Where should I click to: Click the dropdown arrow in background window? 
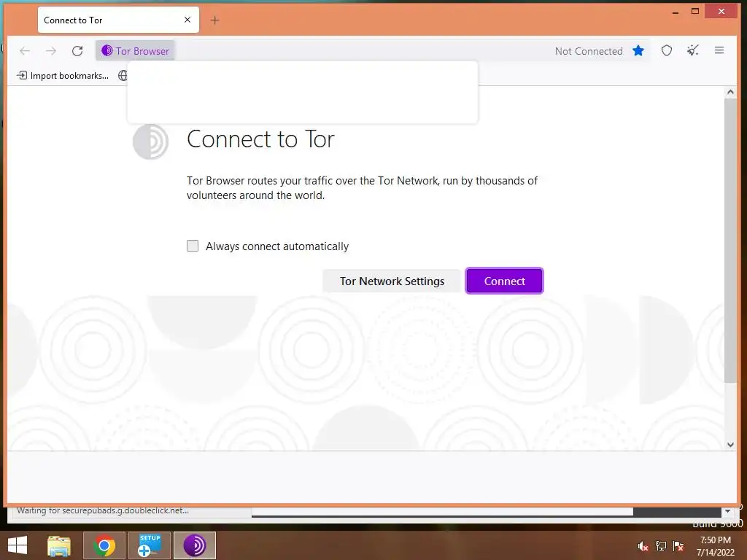pos(727,511)
